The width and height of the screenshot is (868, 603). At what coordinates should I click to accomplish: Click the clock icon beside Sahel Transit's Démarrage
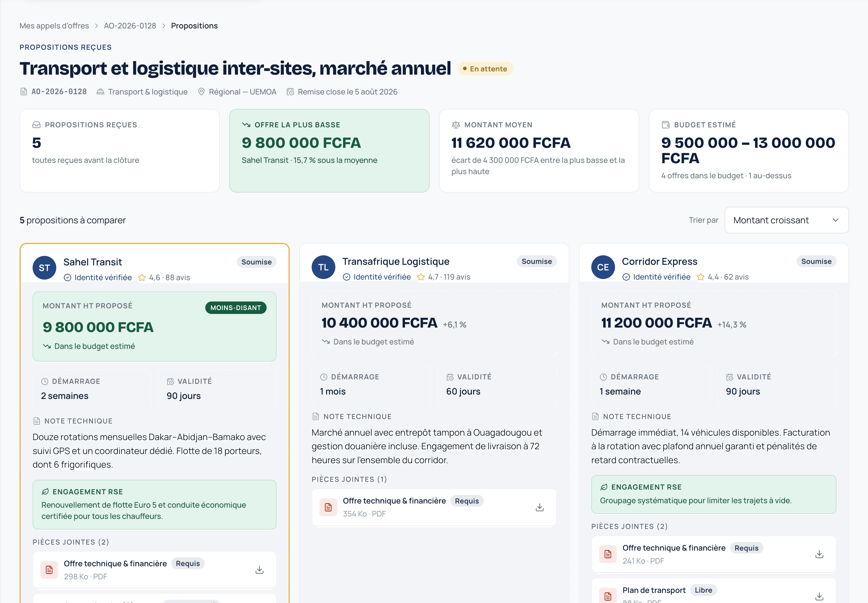pos(45,381)
